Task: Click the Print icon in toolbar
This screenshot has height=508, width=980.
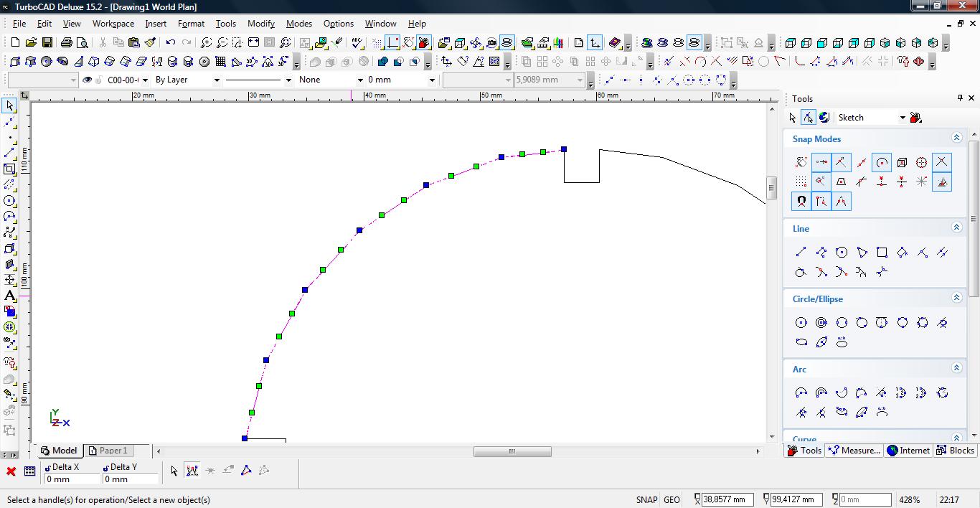Action: [x=67, y=43]
